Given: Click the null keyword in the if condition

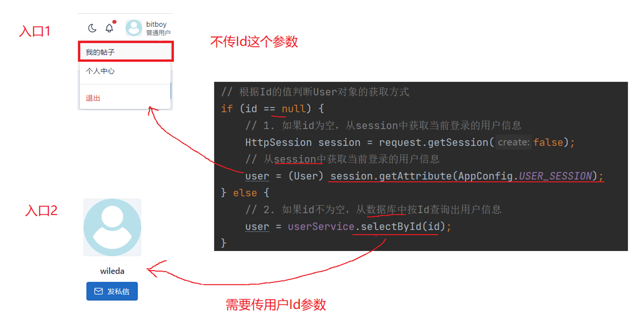Looking at the screenshot, I should 294,108.
